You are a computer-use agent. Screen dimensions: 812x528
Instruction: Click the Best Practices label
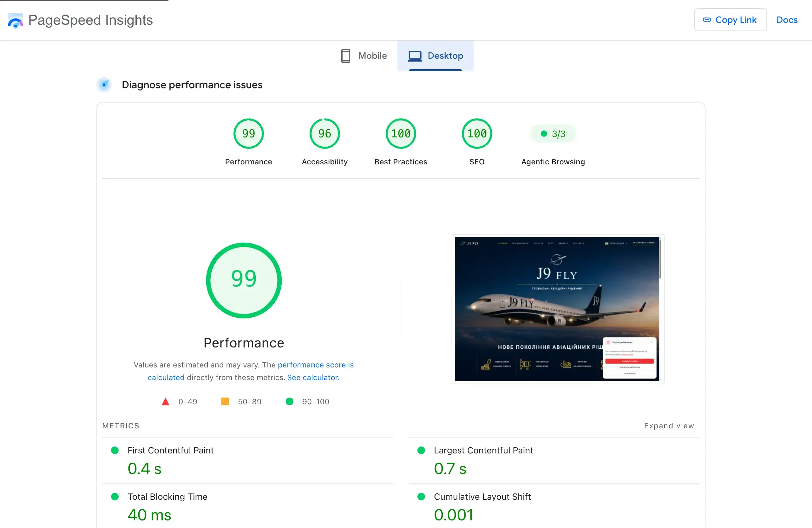[401, 162]
